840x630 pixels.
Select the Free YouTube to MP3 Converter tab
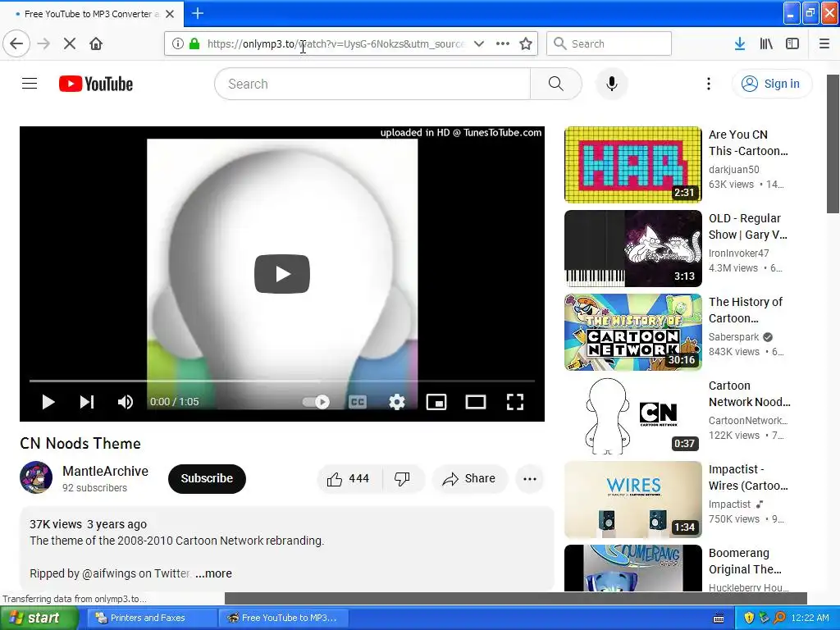click(x=92, y=14)
